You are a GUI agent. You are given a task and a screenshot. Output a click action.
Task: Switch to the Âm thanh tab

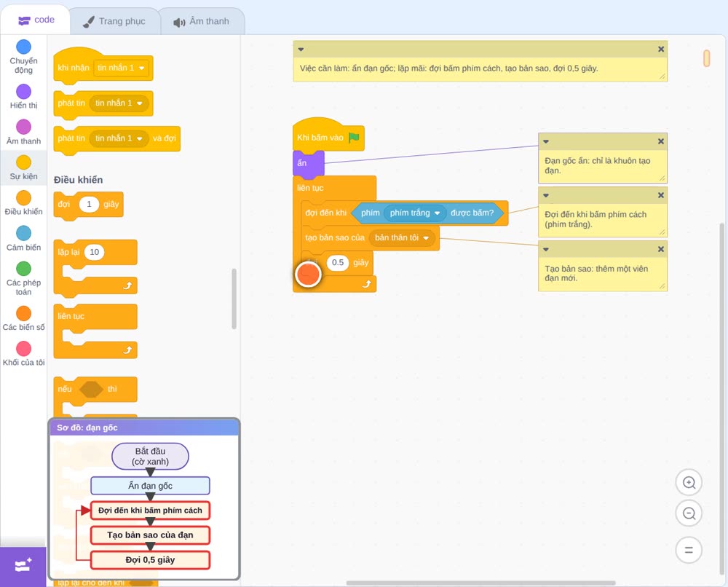(202, 21)
